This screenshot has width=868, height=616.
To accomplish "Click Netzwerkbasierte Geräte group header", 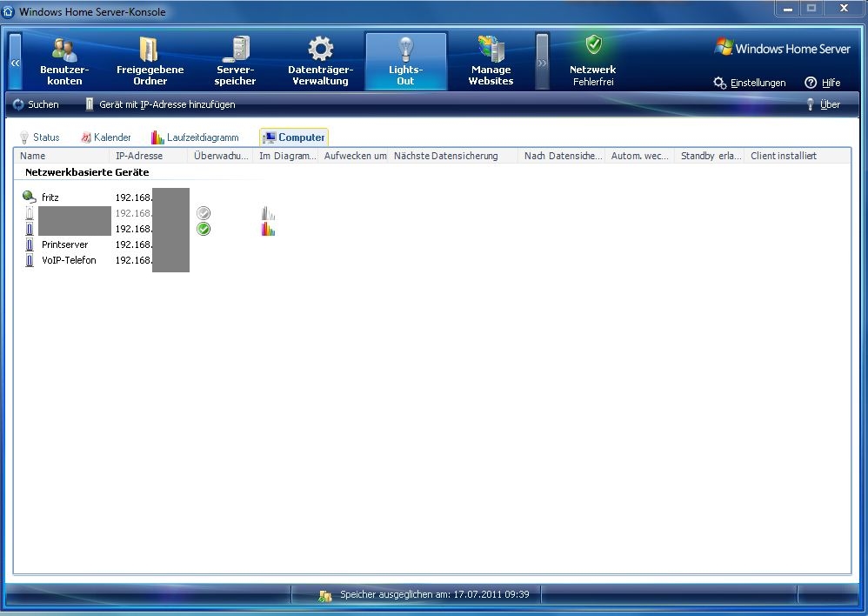I will pyautogui.click(x=87, y=172).
